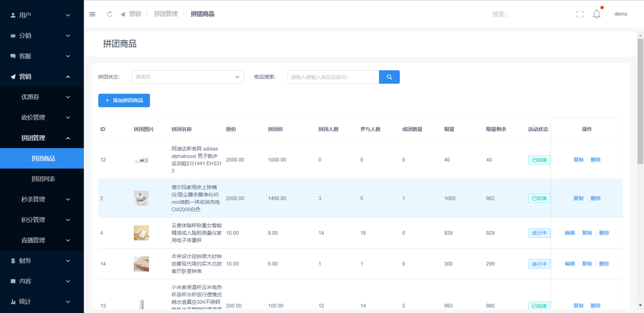The height and width of the screenshot is (313, 644).
Task: Expand the 客服 menu chevron
Action: click(x=68, y=56)
